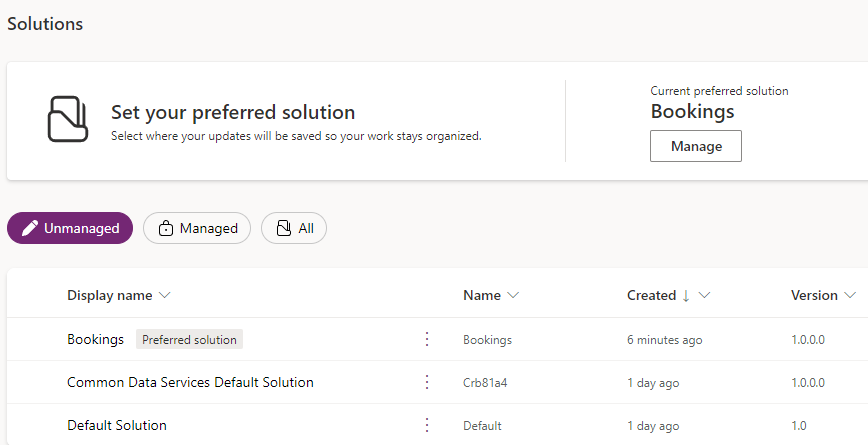Switch to the Managed solutions filter
Image resolution: width=868 pixels, height=445 pixels.
197,228
